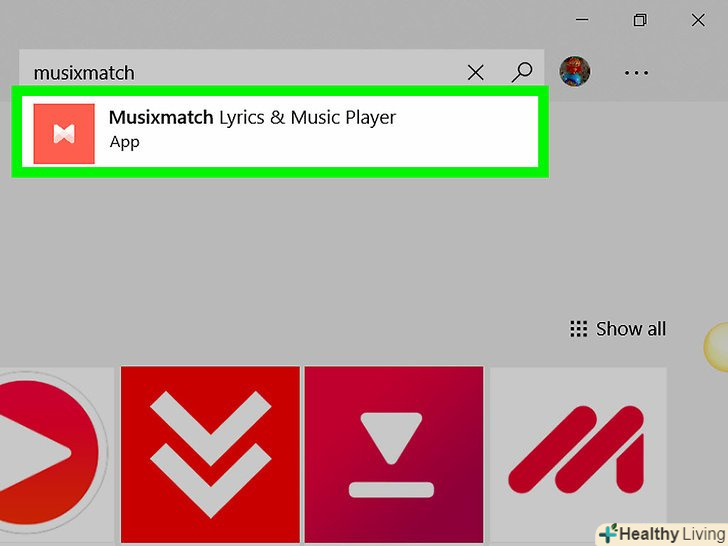This screenshot has width=728, height=546.
Task: Click Show all link
Action: [x=618, y=329]
